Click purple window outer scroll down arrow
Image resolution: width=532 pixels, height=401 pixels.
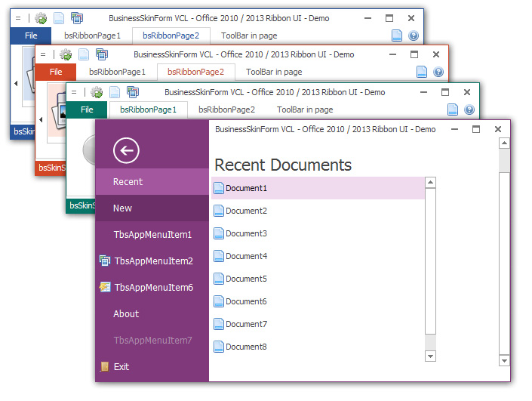click(x=504, y=360)
